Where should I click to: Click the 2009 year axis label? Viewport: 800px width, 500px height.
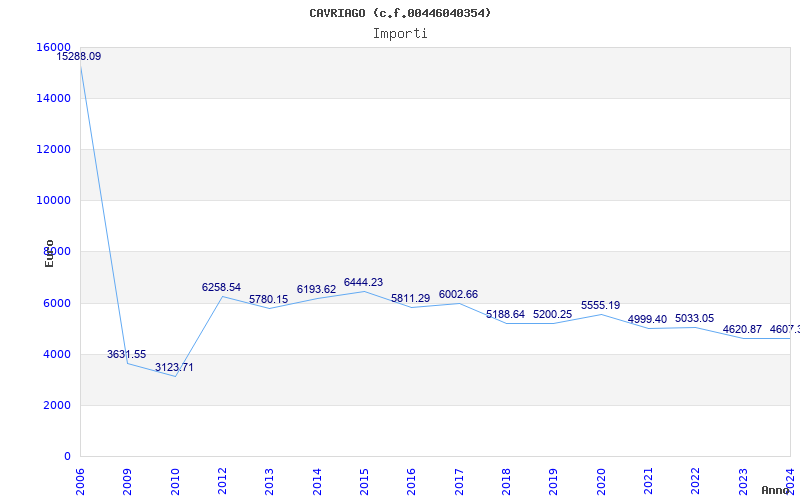[127, 482]
